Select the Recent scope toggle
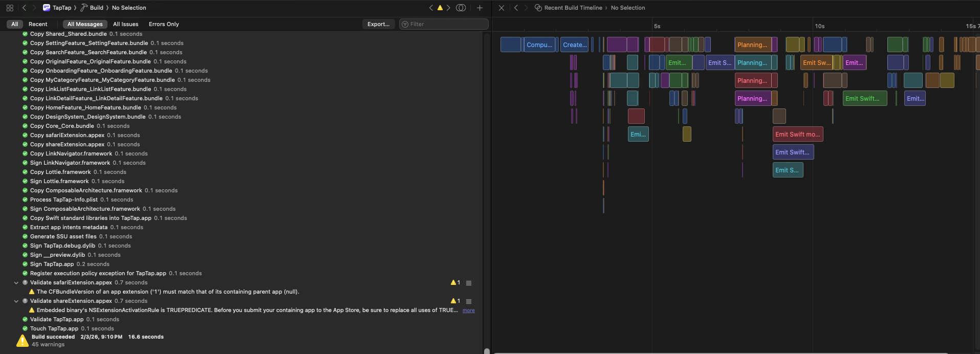 38,24
